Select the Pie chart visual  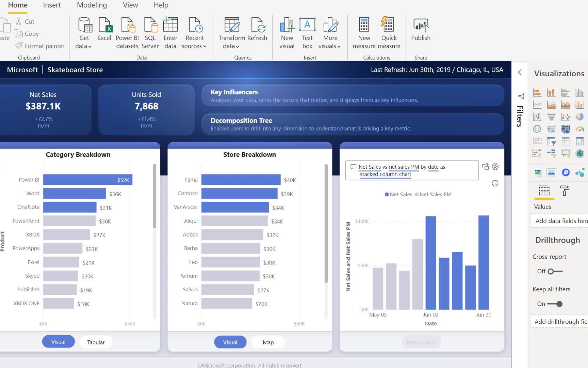579,117
